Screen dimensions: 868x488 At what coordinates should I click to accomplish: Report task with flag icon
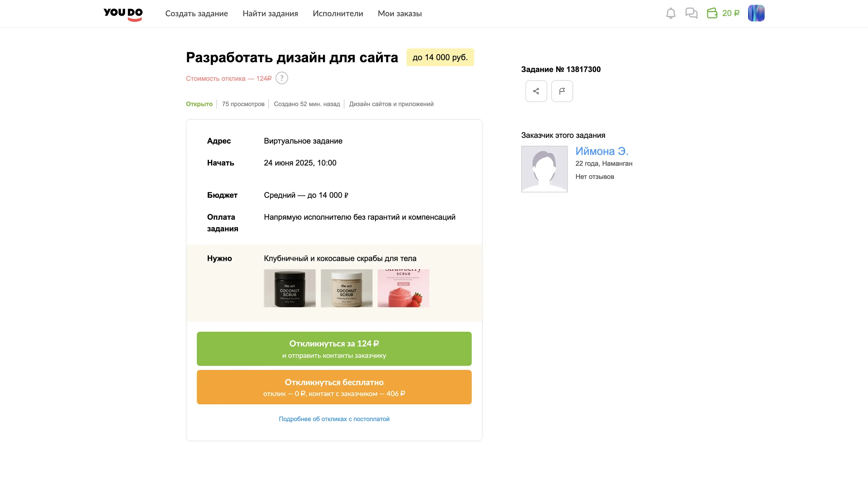(562, 91)
